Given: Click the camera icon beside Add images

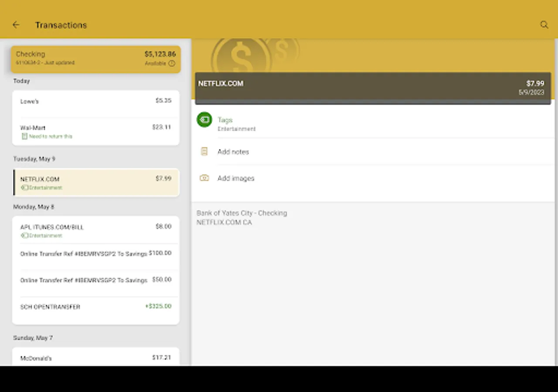Looking at the screenshot, I should click(x=204, y=178).
